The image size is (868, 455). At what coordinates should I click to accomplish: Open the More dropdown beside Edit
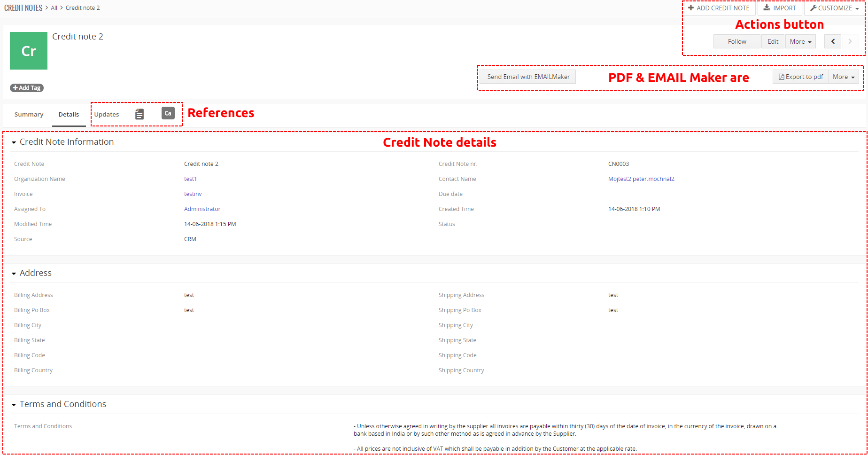point(800,41)
